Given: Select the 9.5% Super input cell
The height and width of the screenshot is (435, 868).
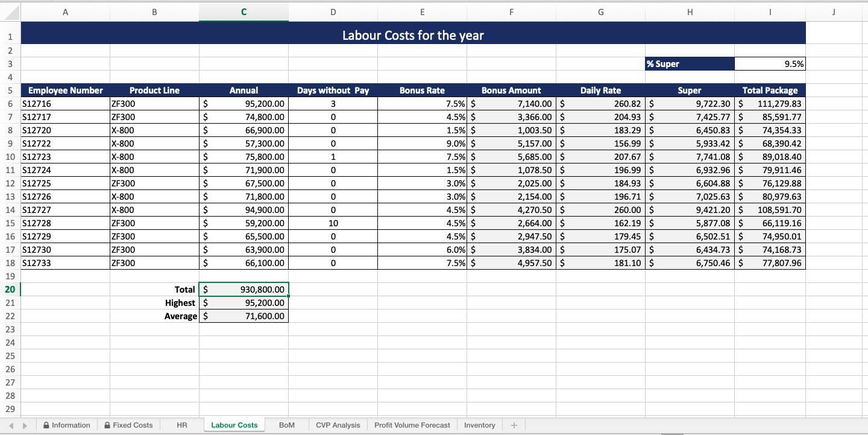Looking at the screenshot, I should (x=770, y=63).
